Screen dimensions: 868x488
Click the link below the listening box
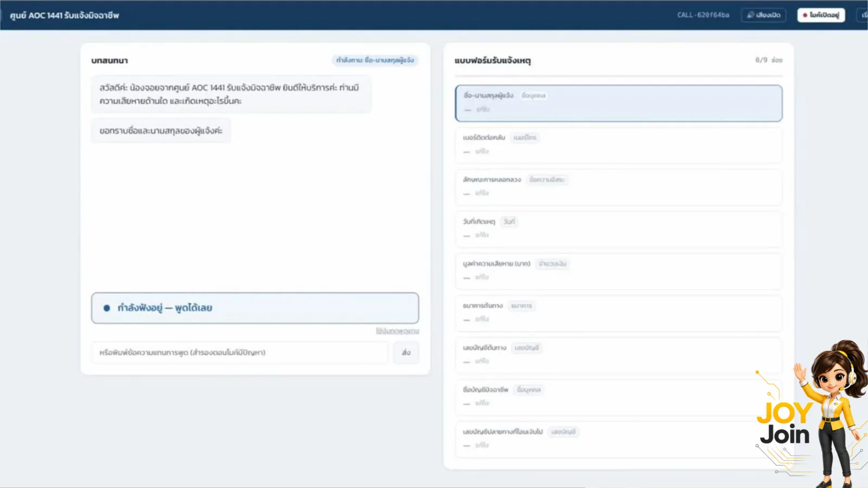[x=397, y=331]
